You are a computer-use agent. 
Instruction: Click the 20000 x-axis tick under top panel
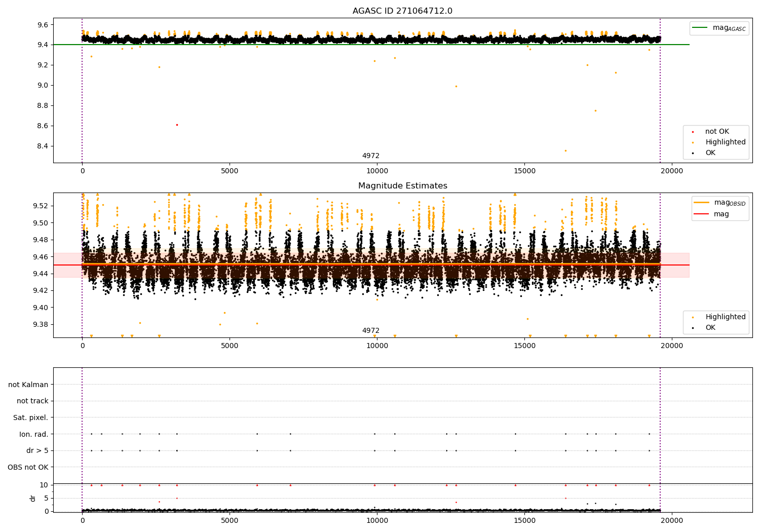[x=672, y=171]
